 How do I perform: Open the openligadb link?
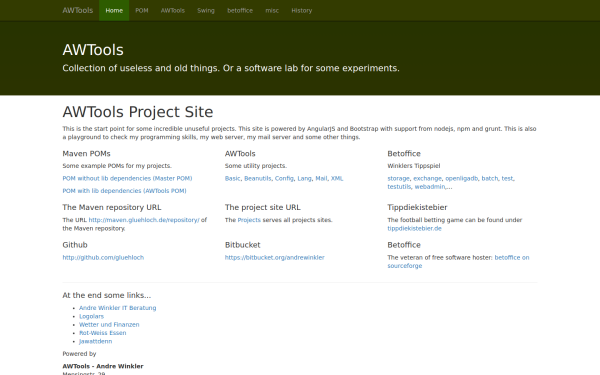point(461,178)
